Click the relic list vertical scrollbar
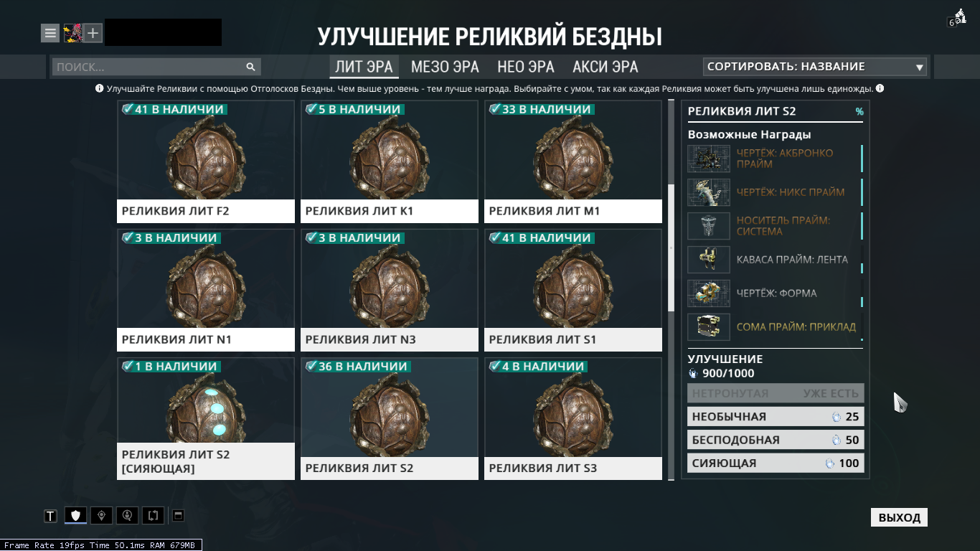This screenshot has height=551, width=980. [671, 248]
